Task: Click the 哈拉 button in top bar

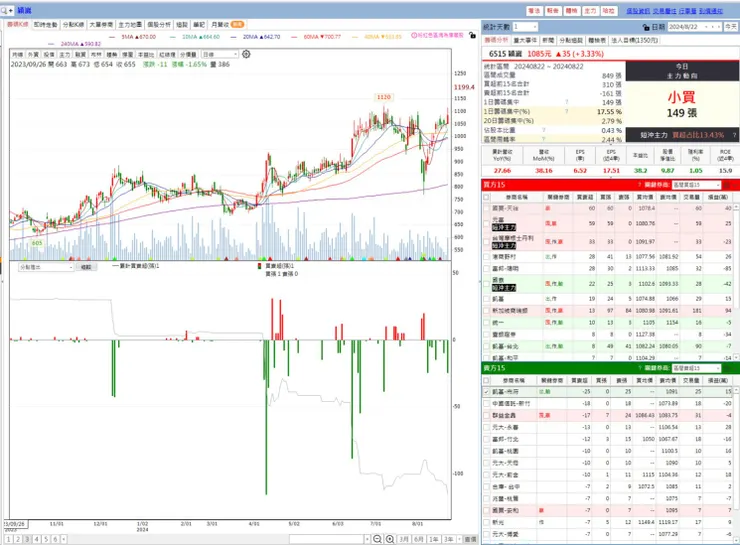Action: [608, 10]
